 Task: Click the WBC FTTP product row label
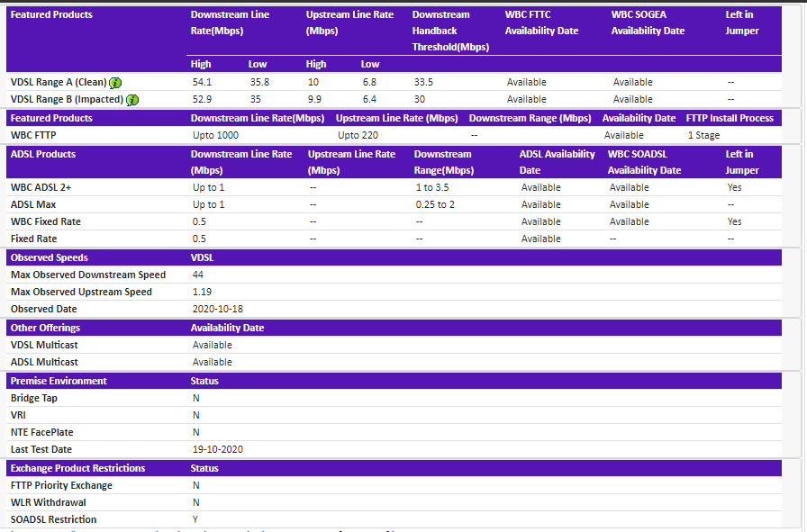[x=33, y=135]
